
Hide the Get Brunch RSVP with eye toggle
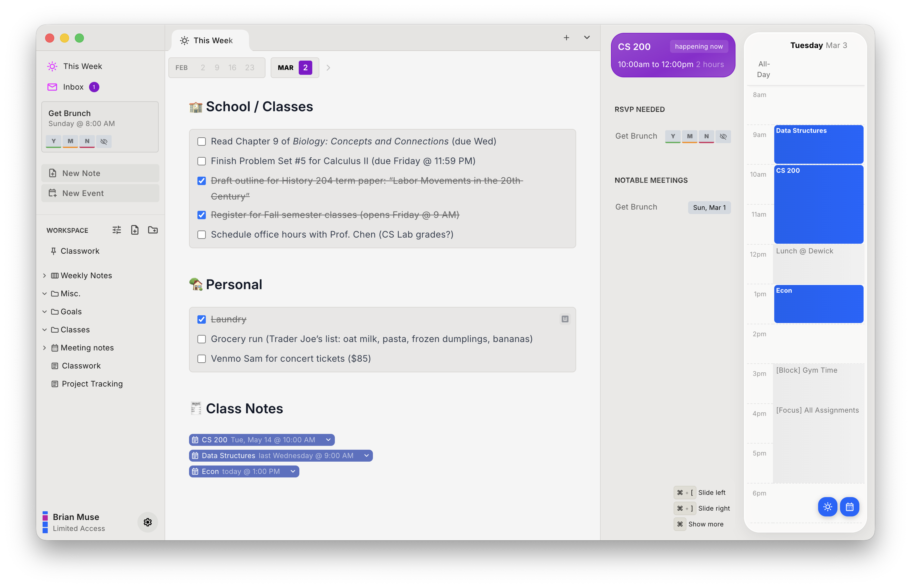pyautogui.click(x=723, y=136)
